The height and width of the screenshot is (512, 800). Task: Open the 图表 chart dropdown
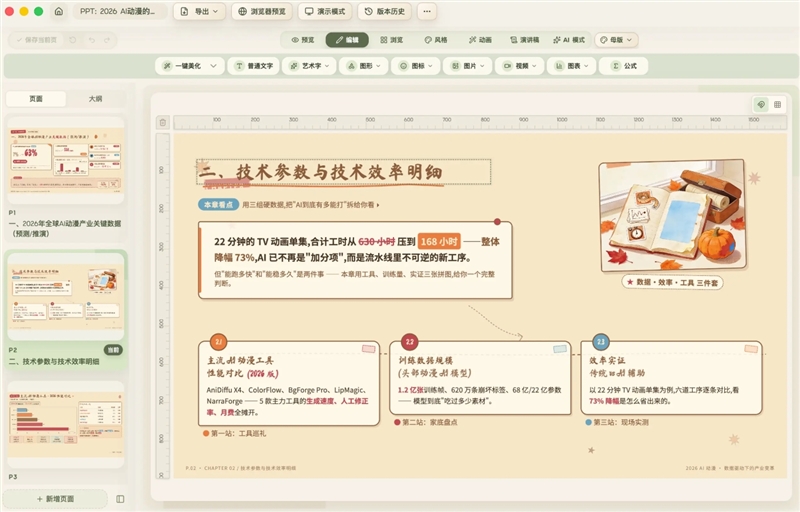571,66
